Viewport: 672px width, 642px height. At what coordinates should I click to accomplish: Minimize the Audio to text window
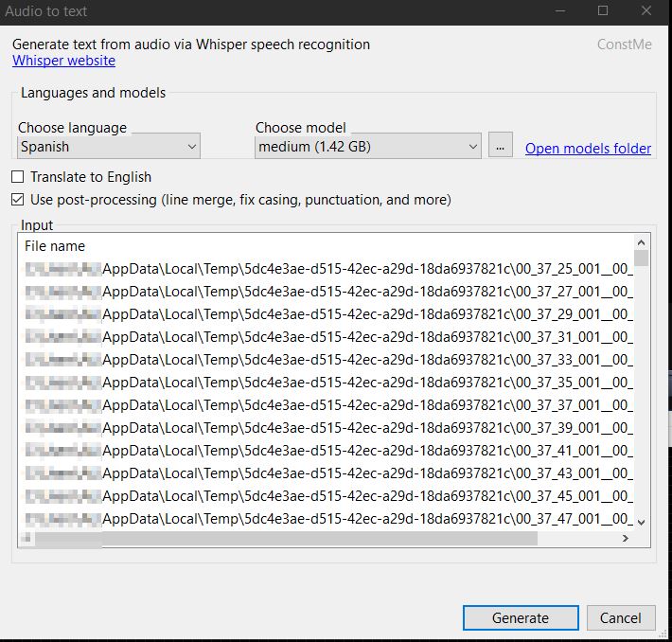click(x=560, y=10)
